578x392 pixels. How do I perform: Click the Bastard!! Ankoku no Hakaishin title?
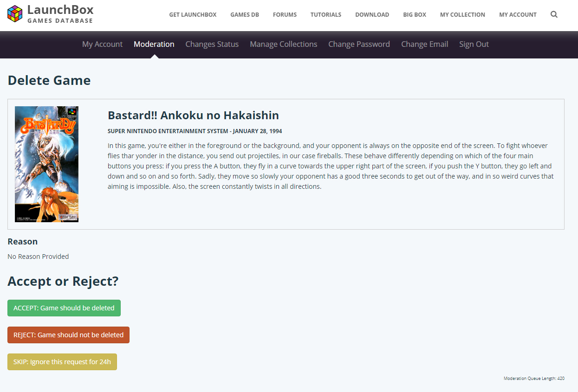pos(193,115)
